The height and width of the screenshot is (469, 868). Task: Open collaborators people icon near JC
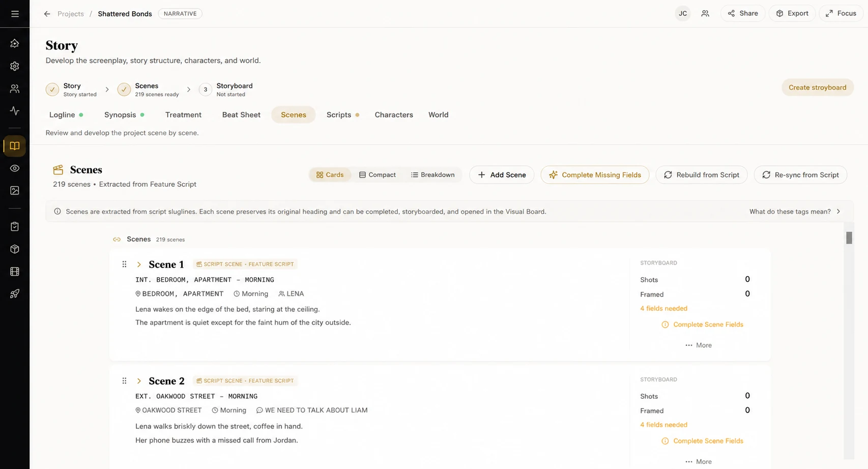click(705, 14)
